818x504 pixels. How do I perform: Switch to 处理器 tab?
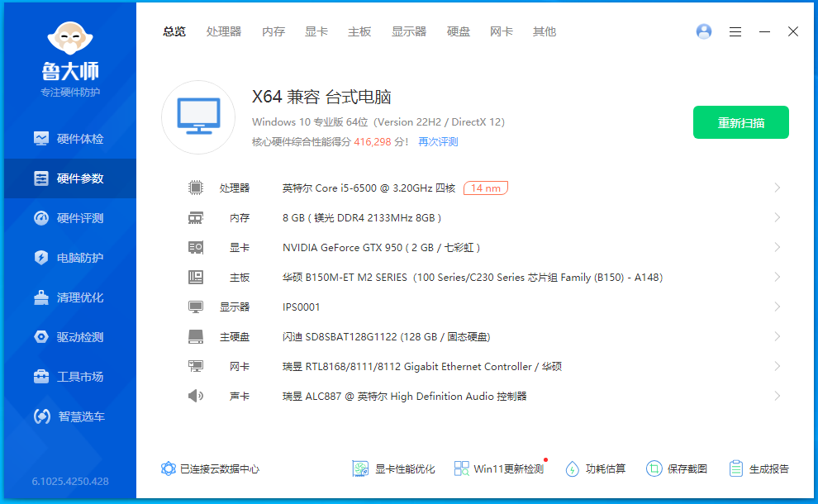pos(224,32)
